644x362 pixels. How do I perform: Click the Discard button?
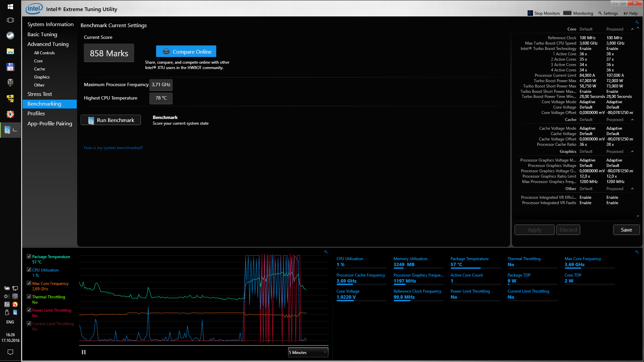click(568, 230)
